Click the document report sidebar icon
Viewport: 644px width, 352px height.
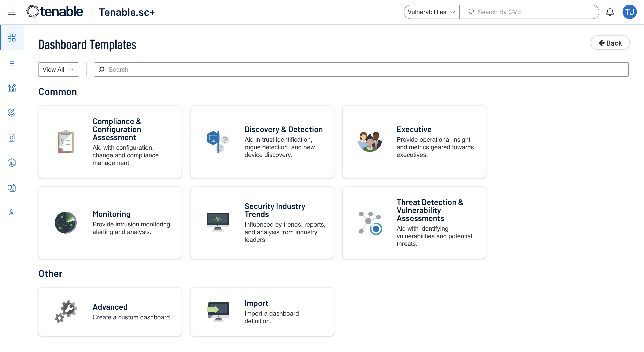11,138
